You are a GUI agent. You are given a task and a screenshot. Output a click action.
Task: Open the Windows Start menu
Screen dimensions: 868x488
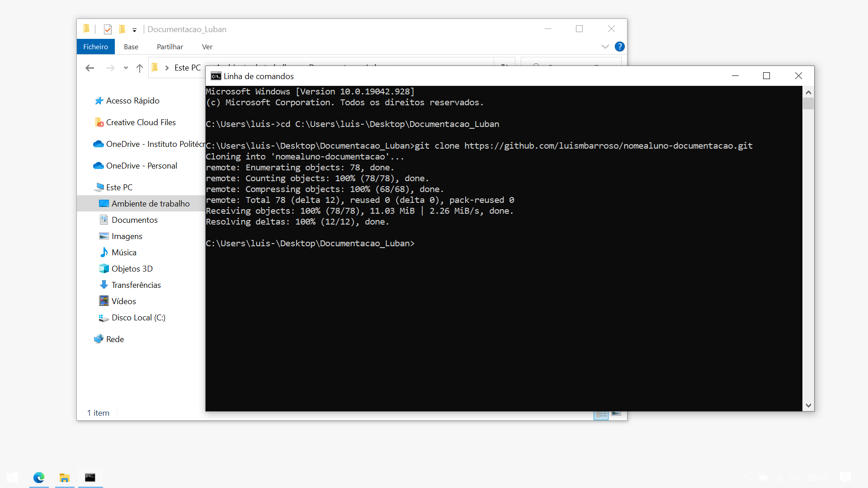[12, 478]
